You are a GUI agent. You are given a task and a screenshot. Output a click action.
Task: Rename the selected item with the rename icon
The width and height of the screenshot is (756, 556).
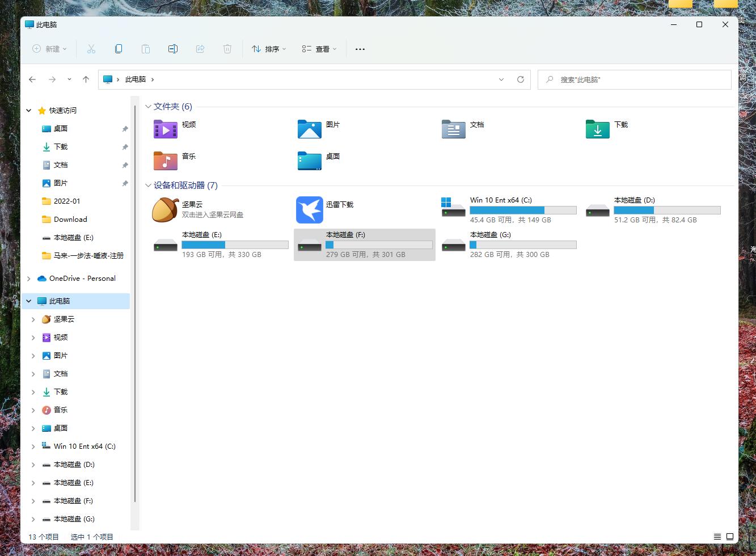173,49
